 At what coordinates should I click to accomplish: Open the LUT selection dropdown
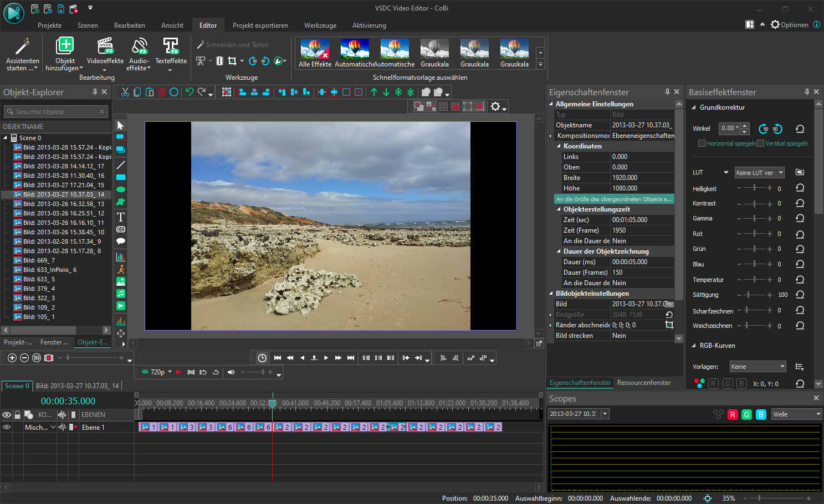pos(759,173)
